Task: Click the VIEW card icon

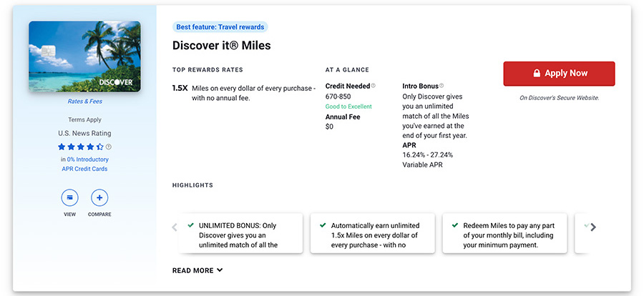Action: [x=69, y=198]
